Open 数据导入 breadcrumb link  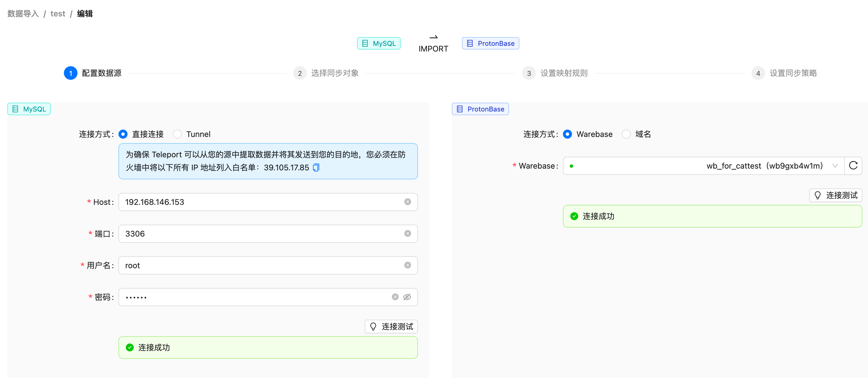click(23, 14)
